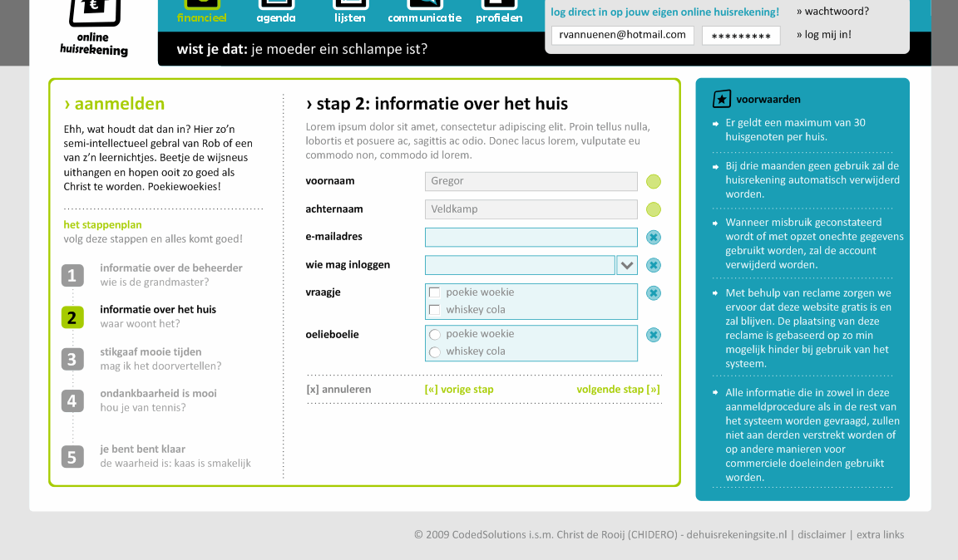
Task: Select the whiskey cola radio option
Action: (x=434, y=352)
